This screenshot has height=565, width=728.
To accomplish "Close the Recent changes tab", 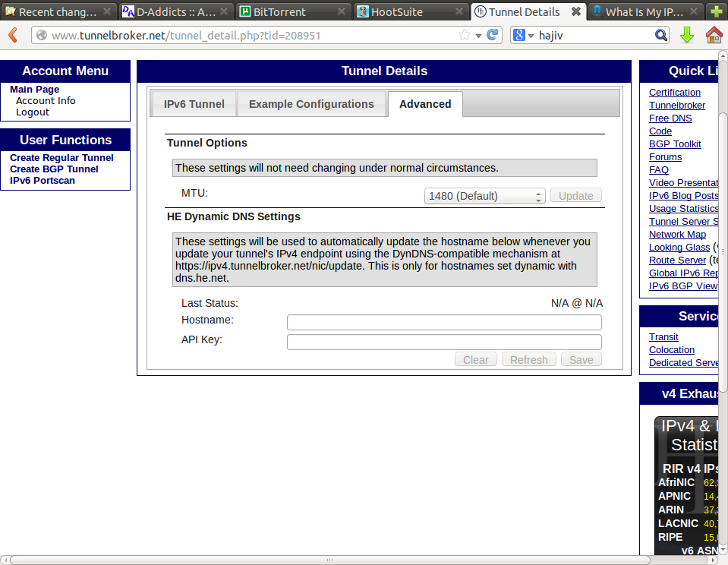I will 107,11.
